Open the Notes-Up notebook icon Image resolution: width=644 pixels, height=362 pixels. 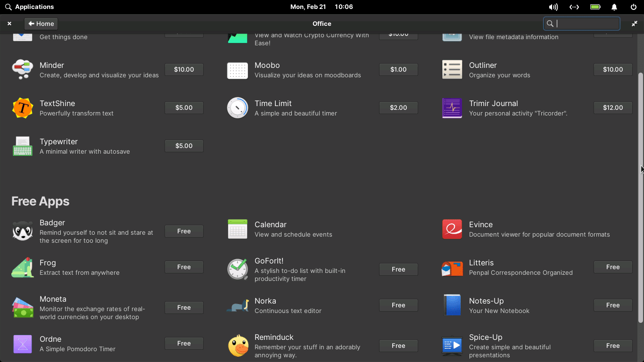coord(452,305)
